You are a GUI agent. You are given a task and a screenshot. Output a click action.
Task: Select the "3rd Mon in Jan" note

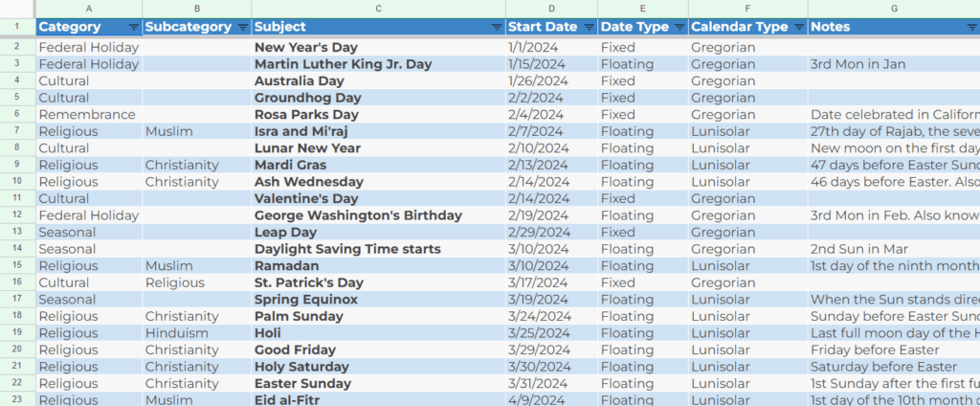894,64
